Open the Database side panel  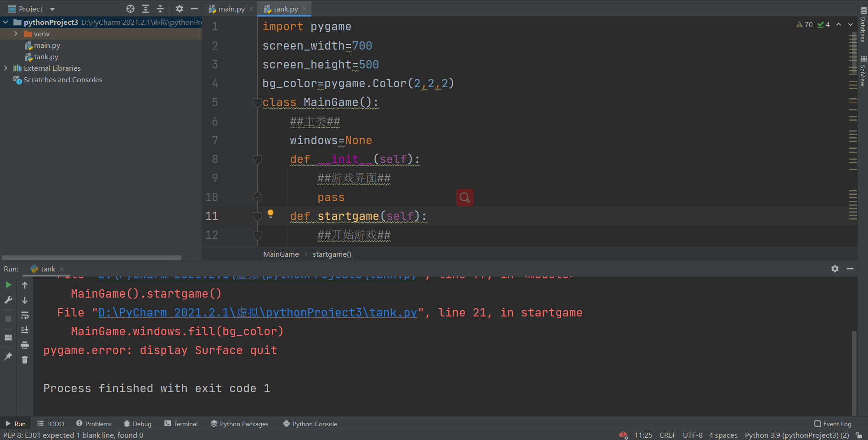pyautogui.click(x=863, y=25)
